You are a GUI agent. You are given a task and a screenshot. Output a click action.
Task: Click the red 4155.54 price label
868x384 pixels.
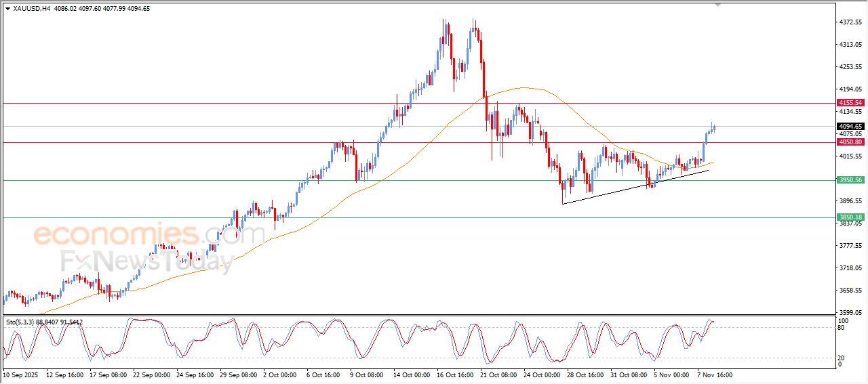[x=850, y=103]
